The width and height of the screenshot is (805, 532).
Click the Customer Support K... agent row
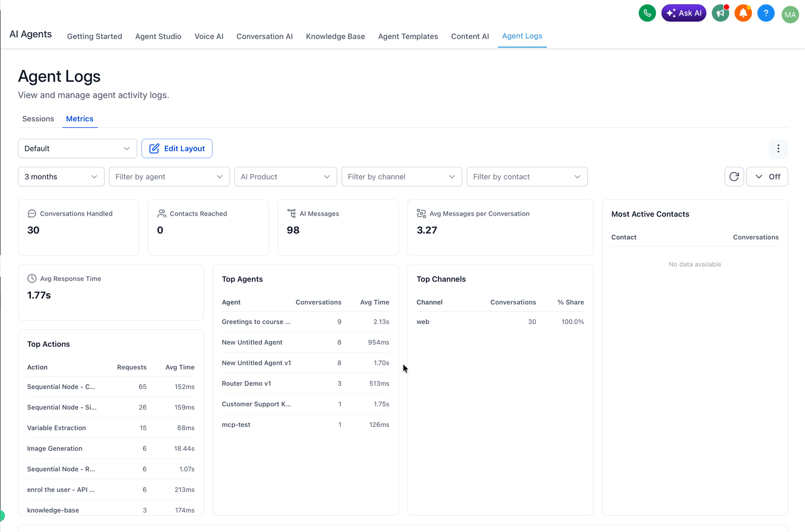point(306,404)
